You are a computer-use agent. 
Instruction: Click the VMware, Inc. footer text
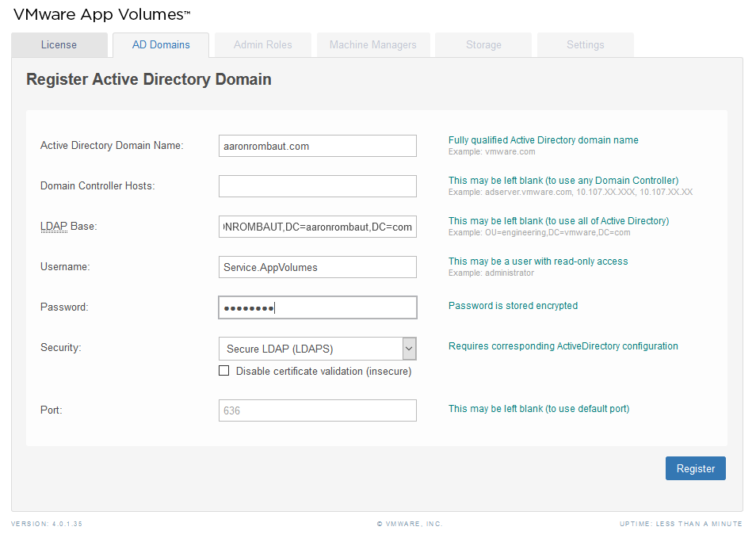410,524
